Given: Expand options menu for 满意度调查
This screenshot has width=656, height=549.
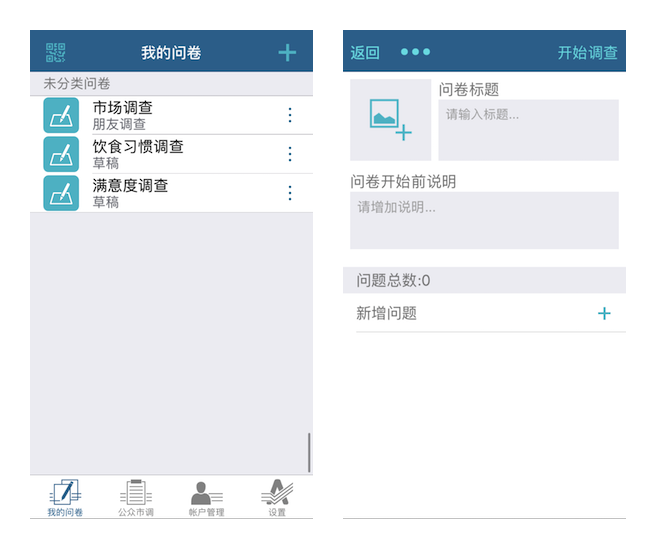Looking at the screenshot, I should pyautogui.click(x=290, y=193).
